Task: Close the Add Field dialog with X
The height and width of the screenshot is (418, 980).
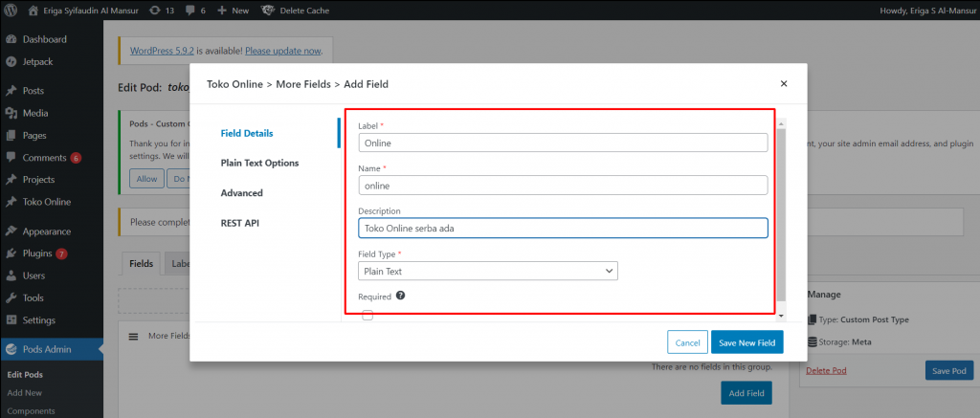Action: pos(784,84)
